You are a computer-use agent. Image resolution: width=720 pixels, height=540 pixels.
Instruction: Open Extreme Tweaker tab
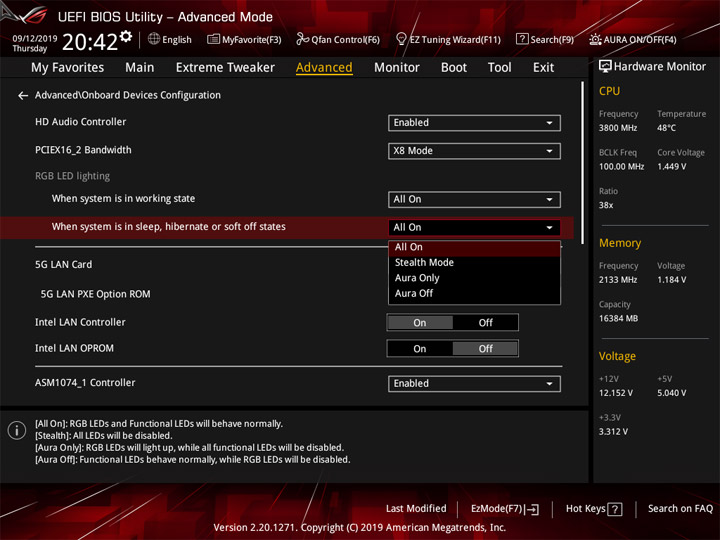click(225, 68)
